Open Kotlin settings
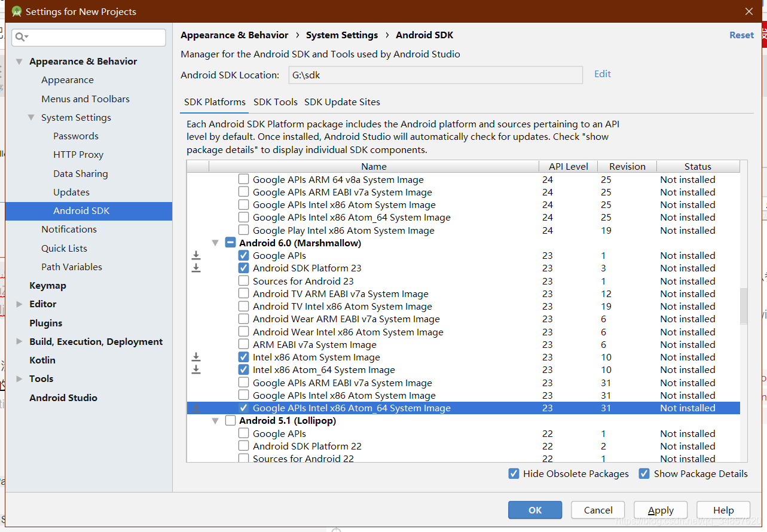Image resolution: width=767 pixels, height=532 pixels. coord(42,360)
